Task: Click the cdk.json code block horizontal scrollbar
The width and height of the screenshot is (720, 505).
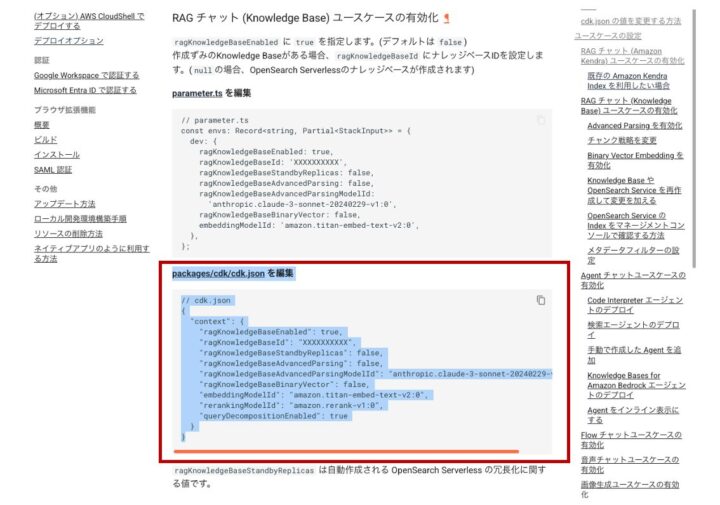Action: (346, 451)
